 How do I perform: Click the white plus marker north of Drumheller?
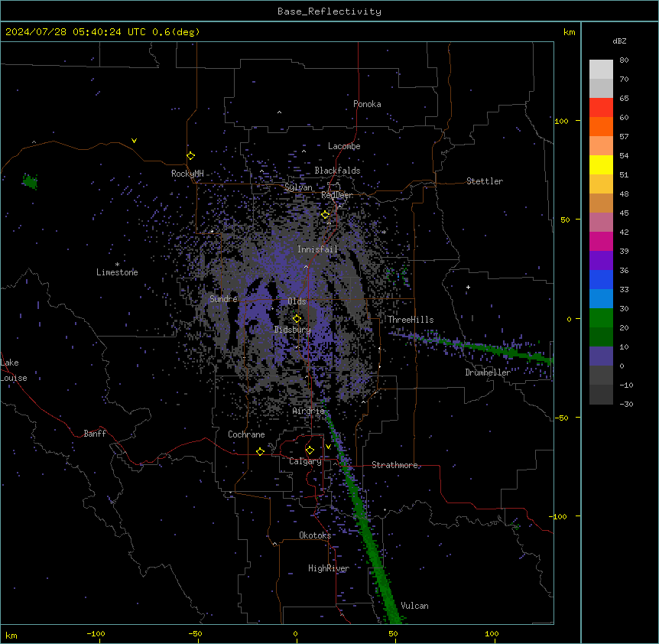point(468,287)
